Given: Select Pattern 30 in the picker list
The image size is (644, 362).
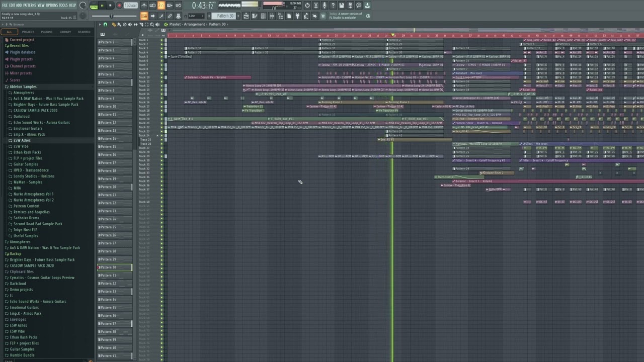Looking at the screenshot, I should 115,267.
